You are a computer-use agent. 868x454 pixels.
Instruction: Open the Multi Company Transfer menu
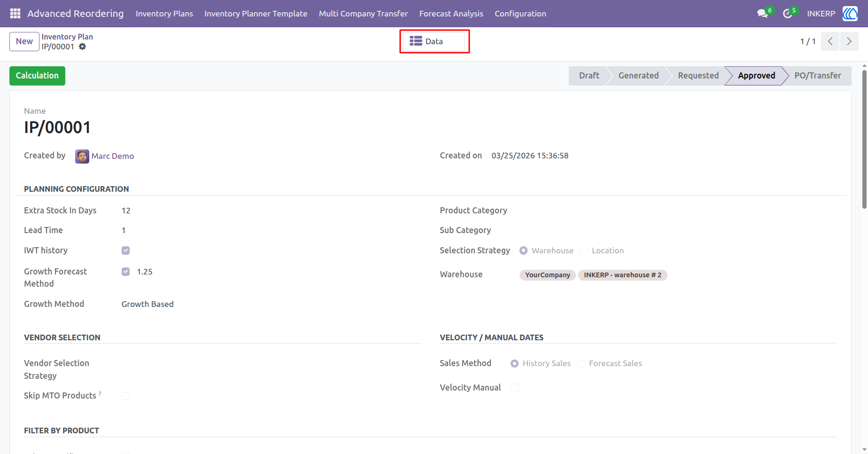(x=363, y=14)
